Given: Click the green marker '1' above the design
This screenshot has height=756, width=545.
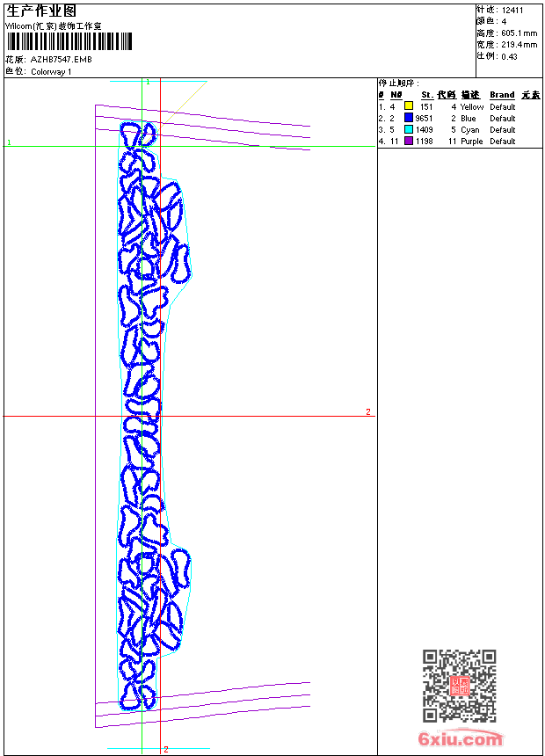Looking at the screenshot, I should coord(148,83).
